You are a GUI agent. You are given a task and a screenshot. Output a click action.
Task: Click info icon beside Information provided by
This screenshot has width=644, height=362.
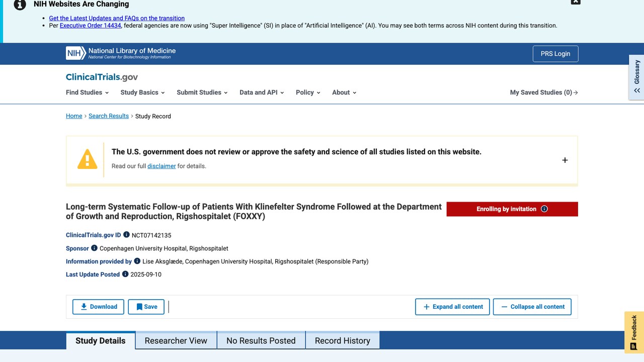click(x=137, y=261)
